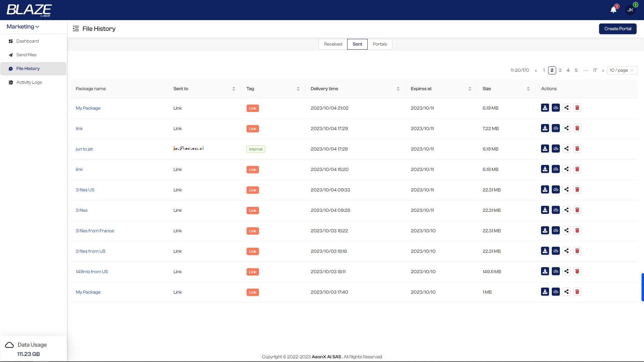644x362 pixels.
Task: Download the 'jun to jet' package
Action: click(545, 148)
